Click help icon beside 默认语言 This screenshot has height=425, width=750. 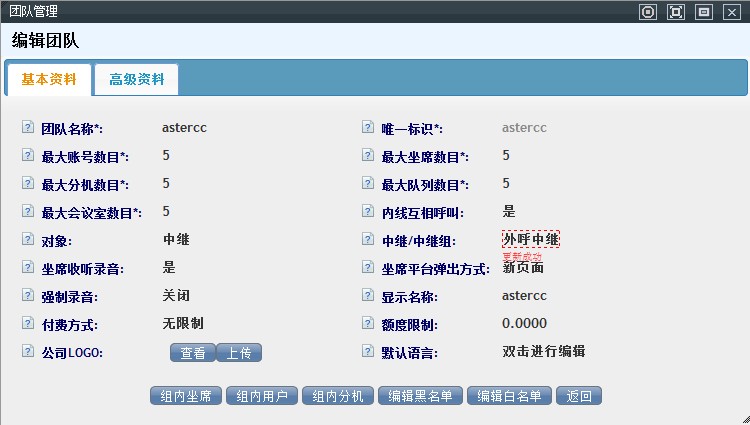[367, 352]
